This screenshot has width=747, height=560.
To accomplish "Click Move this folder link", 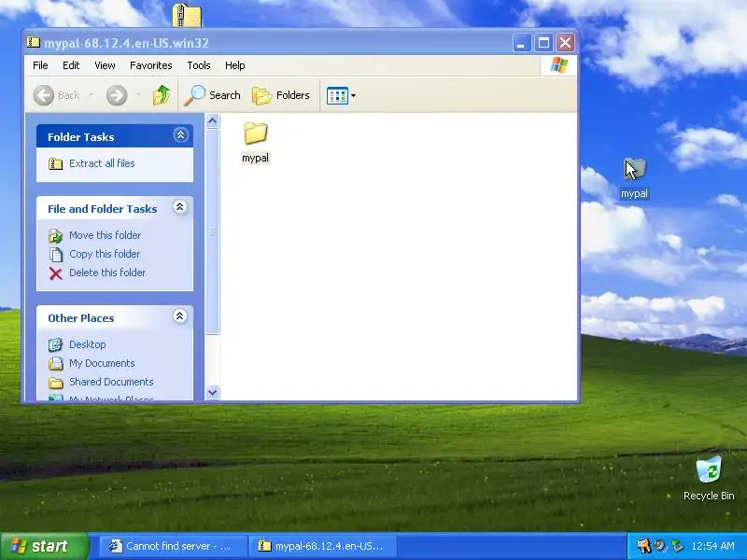I will [106, 235].
